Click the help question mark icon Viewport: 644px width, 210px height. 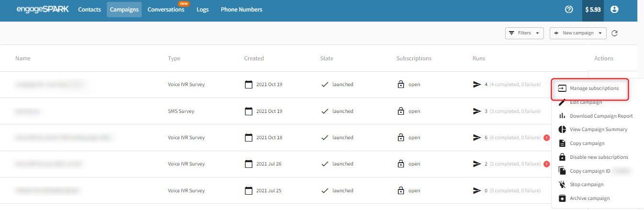click(569, 9)
